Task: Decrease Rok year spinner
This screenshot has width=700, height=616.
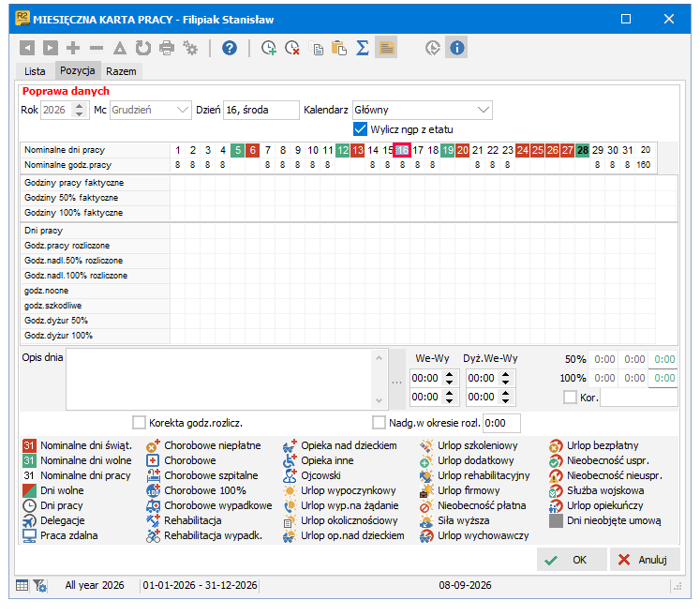Action: (79, 113)
